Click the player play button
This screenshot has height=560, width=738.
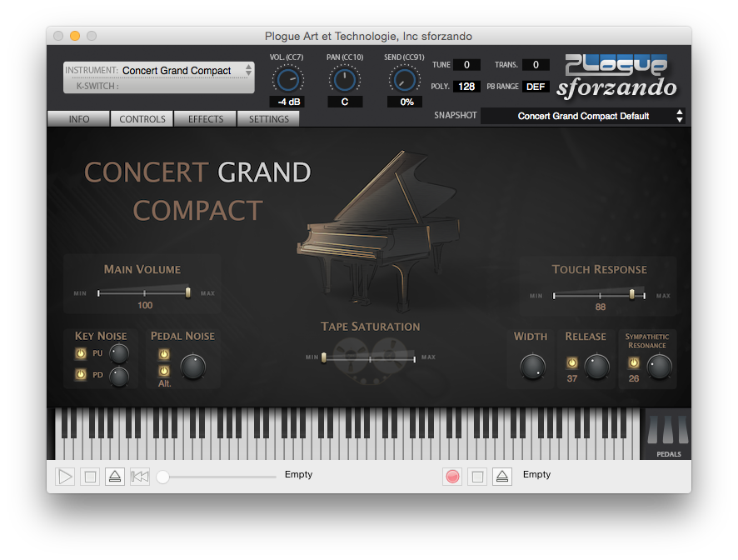tap(65, 477)
